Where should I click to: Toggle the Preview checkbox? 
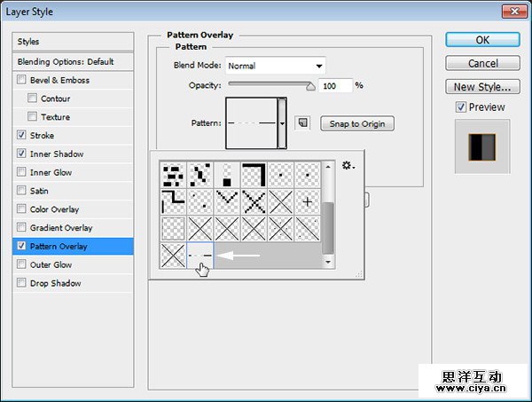460,107
